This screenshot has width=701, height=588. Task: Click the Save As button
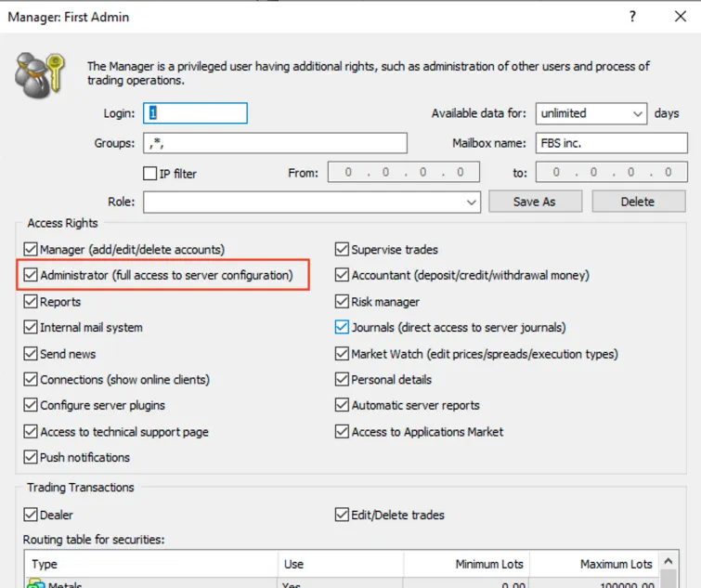point(534,202)
